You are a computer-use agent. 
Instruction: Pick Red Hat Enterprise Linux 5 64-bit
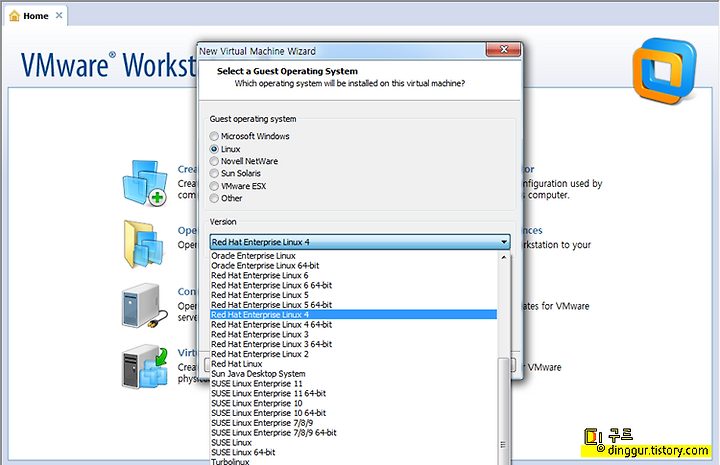354,305
